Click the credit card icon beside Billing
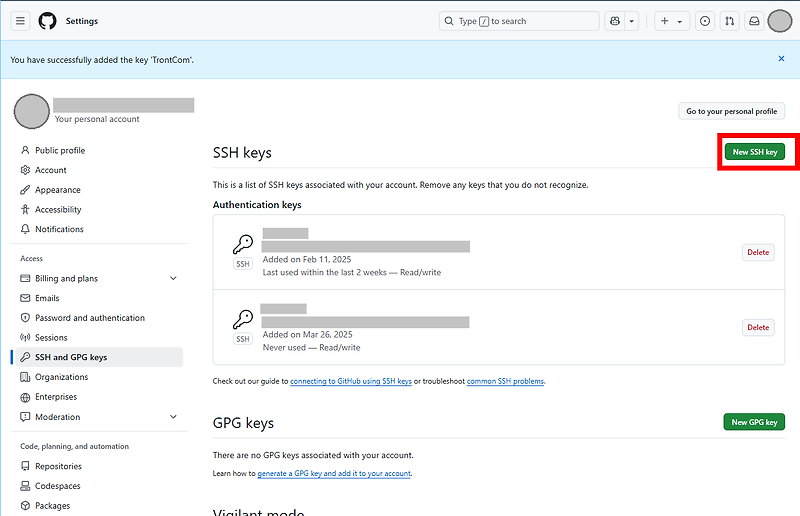 click(x=25, y=278)
